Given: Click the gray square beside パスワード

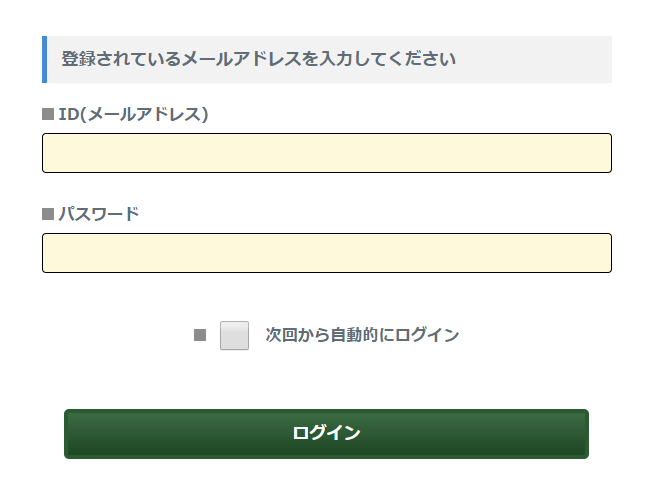Looking at the screenshot, I should (48, 214).
